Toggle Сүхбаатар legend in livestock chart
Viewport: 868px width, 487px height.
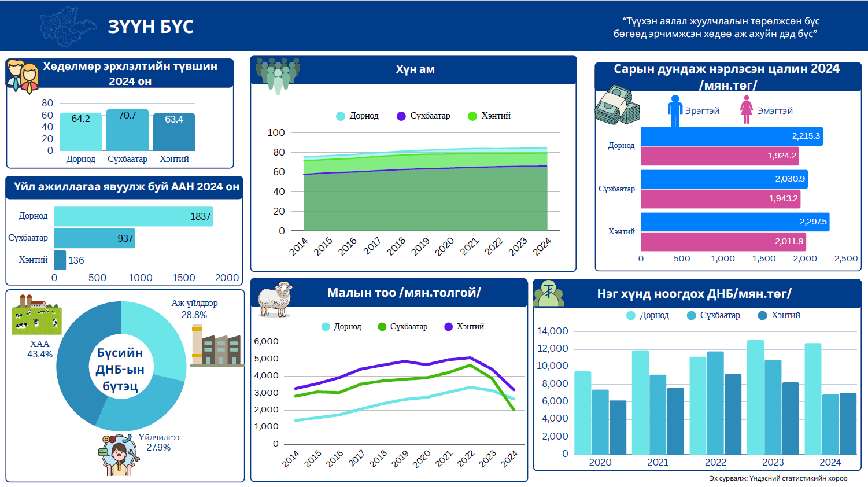(x=402, y=327)
